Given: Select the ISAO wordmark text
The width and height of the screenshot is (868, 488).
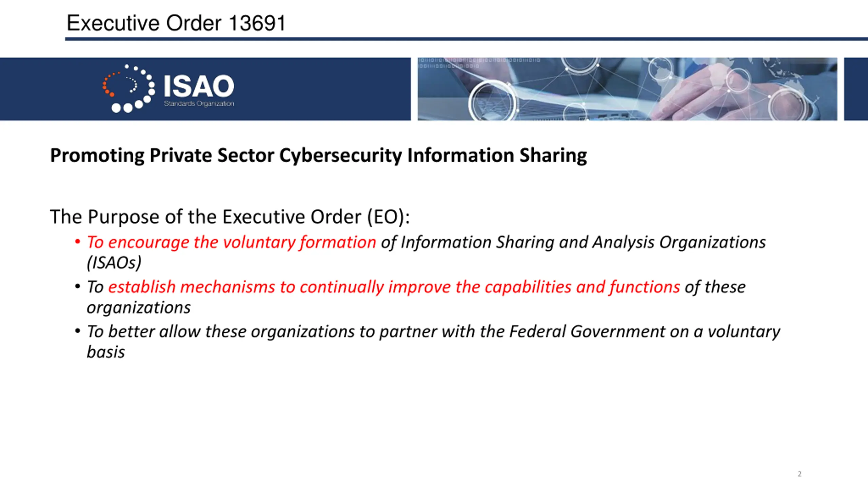Looking at the screenshot, I should click(x=199, y=86).
